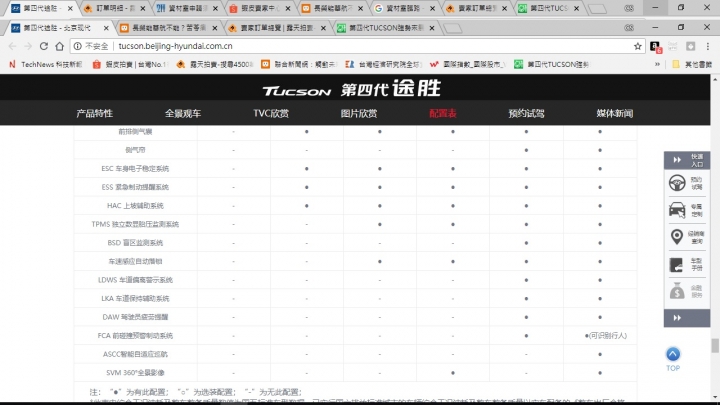Open the dealer locator map-pin icon
The image size is (720, 405).
pyautogui.click(x=677, y=237)
